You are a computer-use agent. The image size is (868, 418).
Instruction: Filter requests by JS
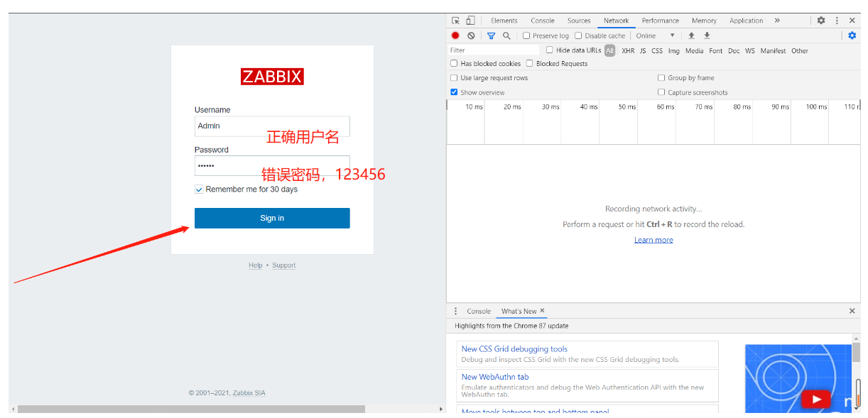point(643,51)
